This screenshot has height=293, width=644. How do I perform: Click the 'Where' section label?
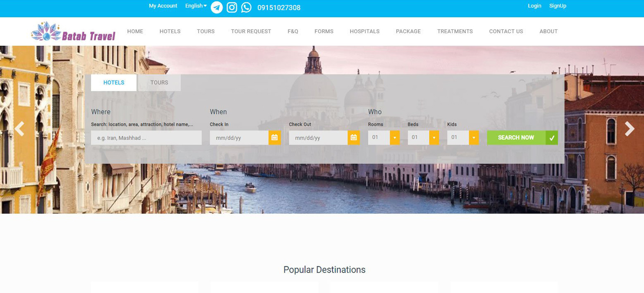point(101,112)
